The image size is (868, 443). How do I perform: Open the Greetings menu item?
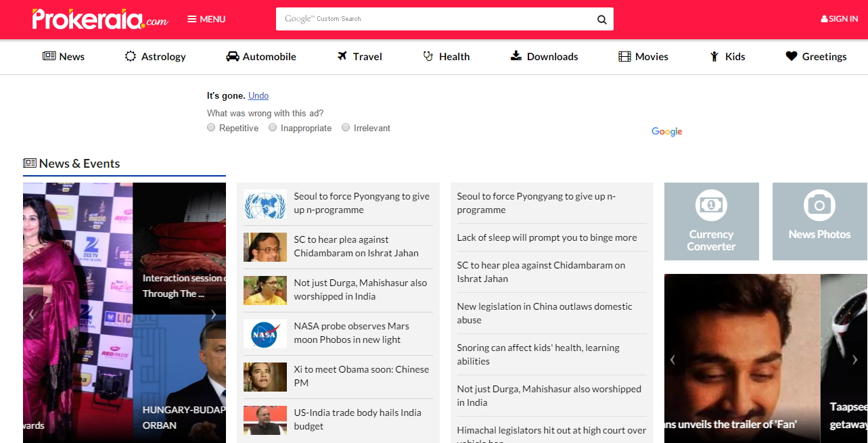[x=816, y=57]
